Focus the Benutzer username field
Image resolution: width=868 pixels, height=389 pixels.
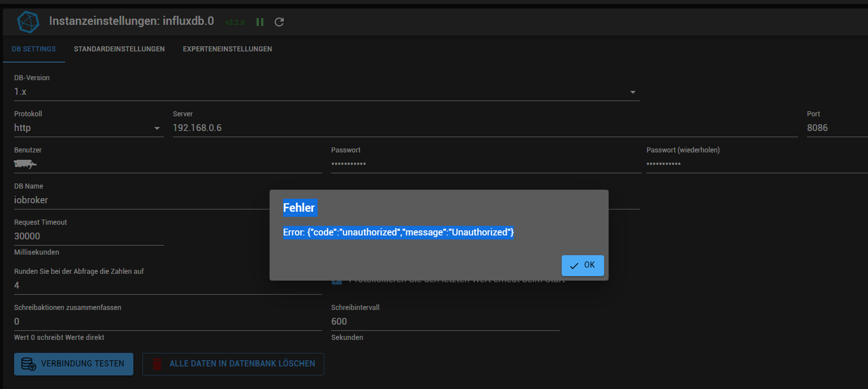(168, 164)
